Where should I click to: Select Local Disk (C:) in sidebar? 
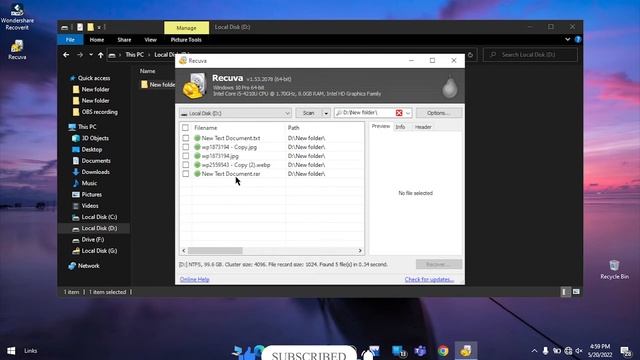pos(99,217)
